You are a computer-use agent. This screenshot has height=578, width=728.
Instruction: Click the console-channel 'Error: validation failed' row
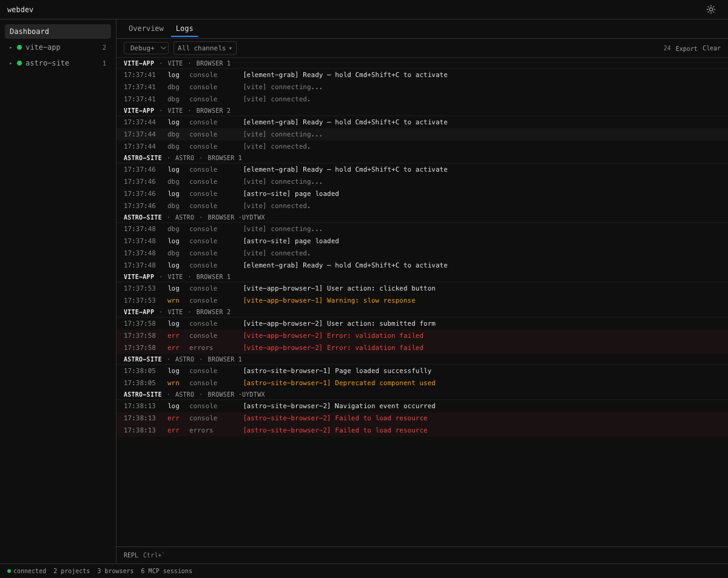[x=422, y=335]
